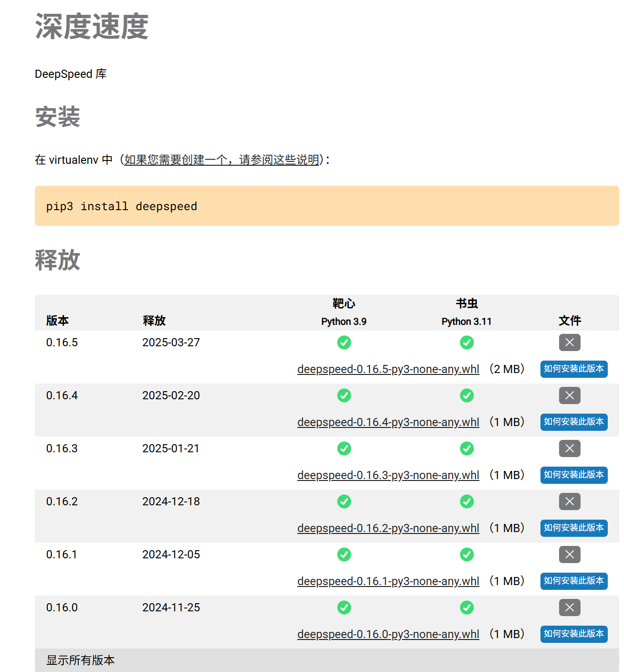Click Python 3.11 green check for 0.16.5
This screenshot has height=672, width=624.
click(x=466, y=342)
